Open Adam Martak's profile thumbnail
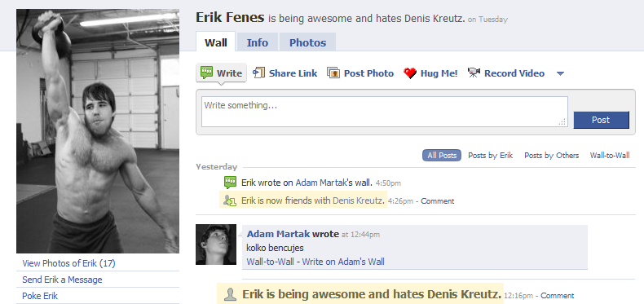The height and width of the screenshot is (304, 644). pyautogui.click(x=216, y=245)
